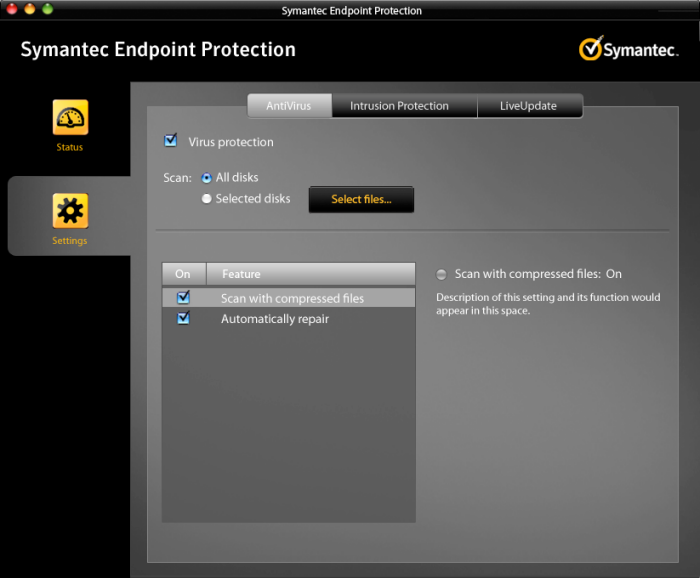Uncheck the Automatically repair checkbox

pos(183,318)
